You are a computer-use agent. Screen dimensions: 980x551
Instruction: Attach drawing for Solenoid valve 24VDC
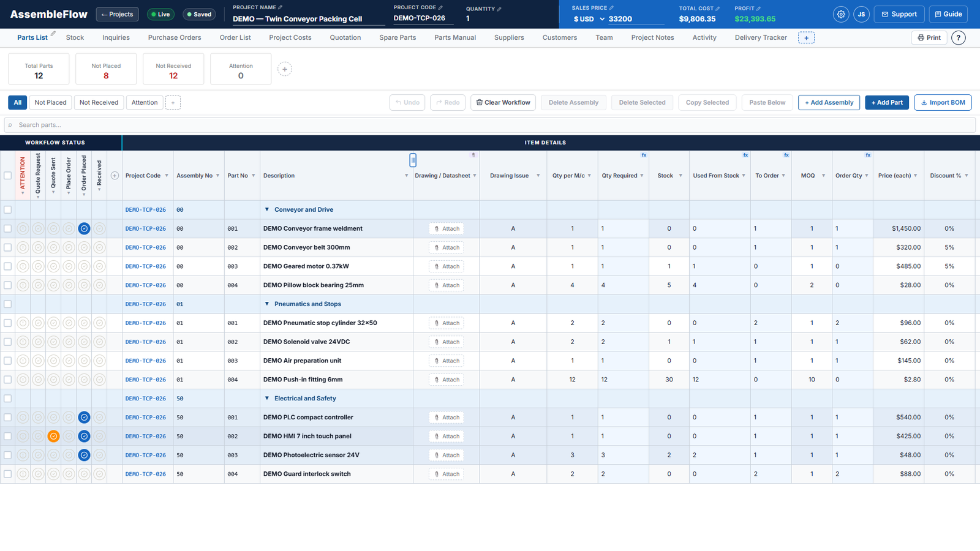(x=447, y=342)
